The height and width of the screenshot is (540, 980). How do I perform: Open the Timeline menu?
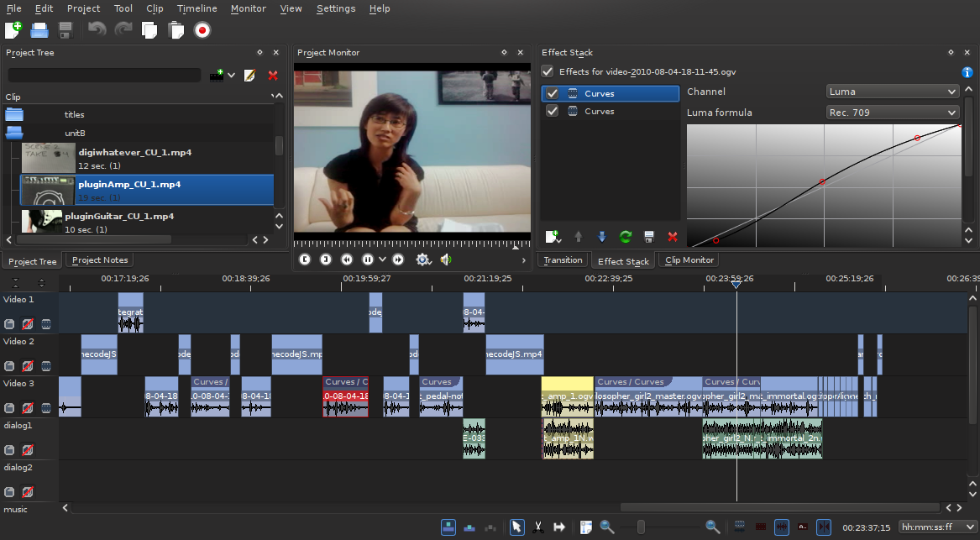click(x=197, y=8)
